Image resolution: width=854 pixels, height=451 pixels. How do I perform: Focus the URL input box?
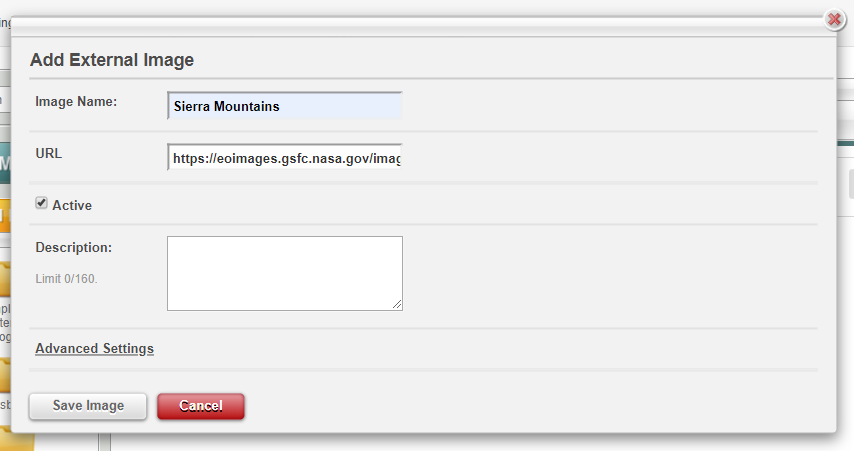point(285,158)
